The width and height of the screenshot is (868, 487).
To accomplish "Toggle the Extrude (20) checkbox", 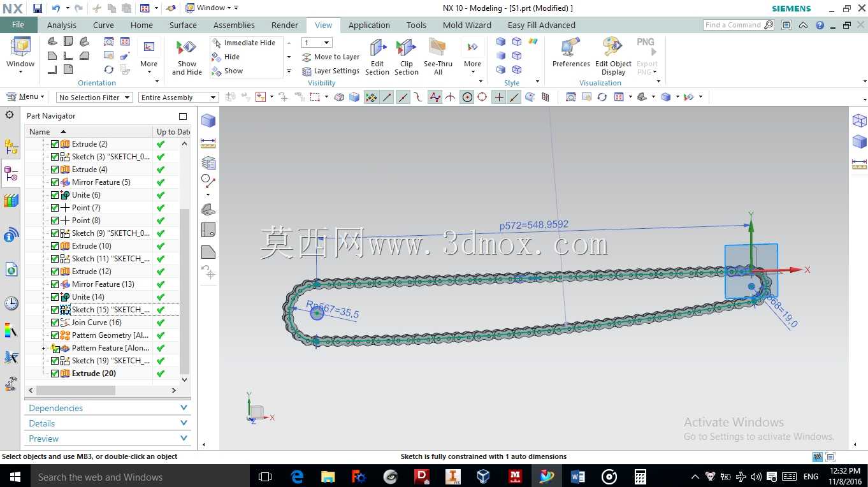I will point(55,374).
